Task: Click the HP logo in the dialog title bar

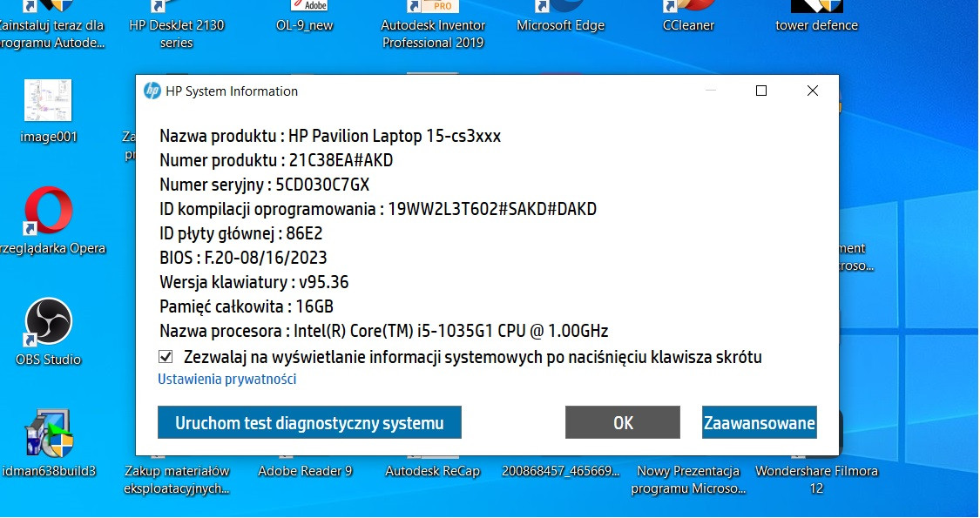Action: coord(152,91)
